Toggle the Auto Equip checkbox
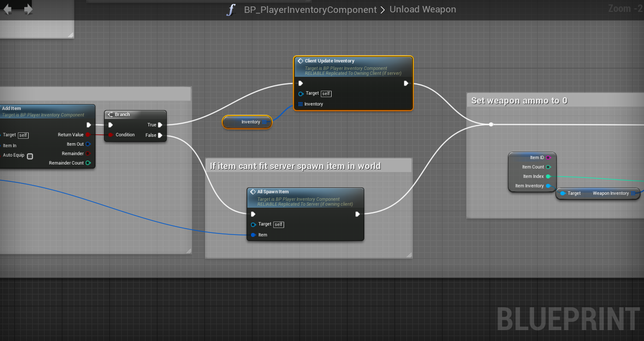Screen dimensions: 644x341 click(30, 156)
